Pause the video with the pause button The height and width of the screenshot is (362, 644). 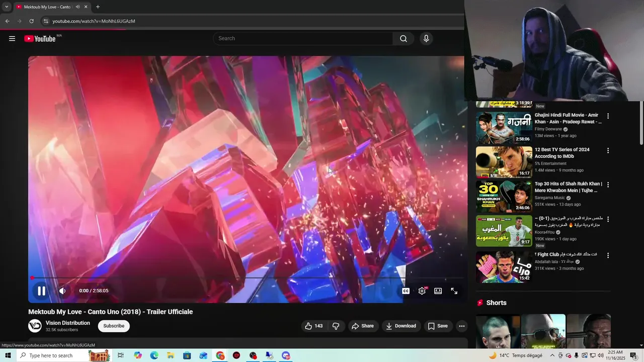point(41,291)
